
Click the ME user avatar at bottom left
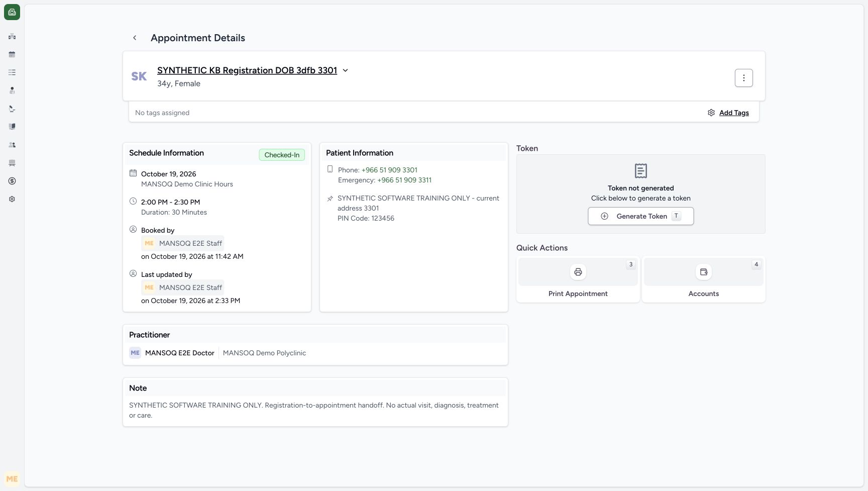tap(12, 479)
